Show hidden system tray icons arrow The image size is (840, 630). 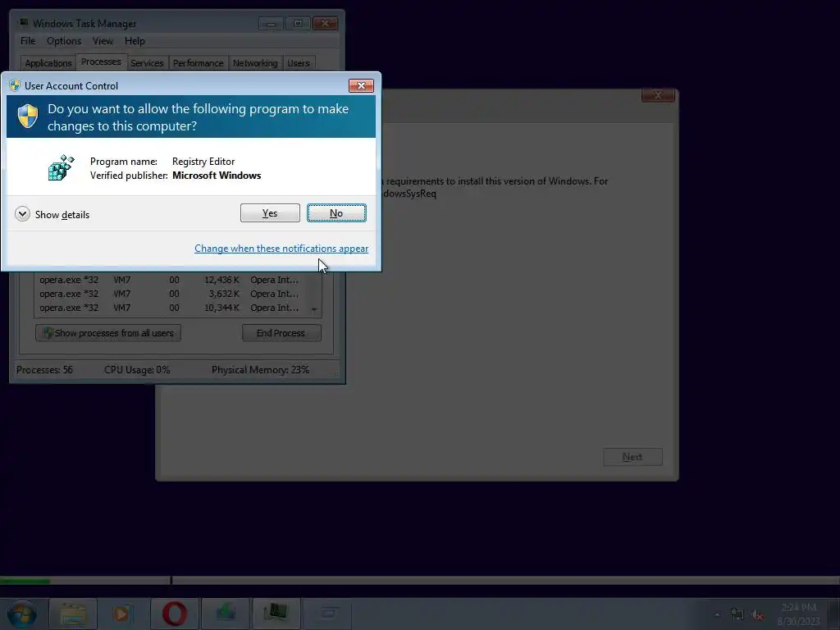pos(717,614)
